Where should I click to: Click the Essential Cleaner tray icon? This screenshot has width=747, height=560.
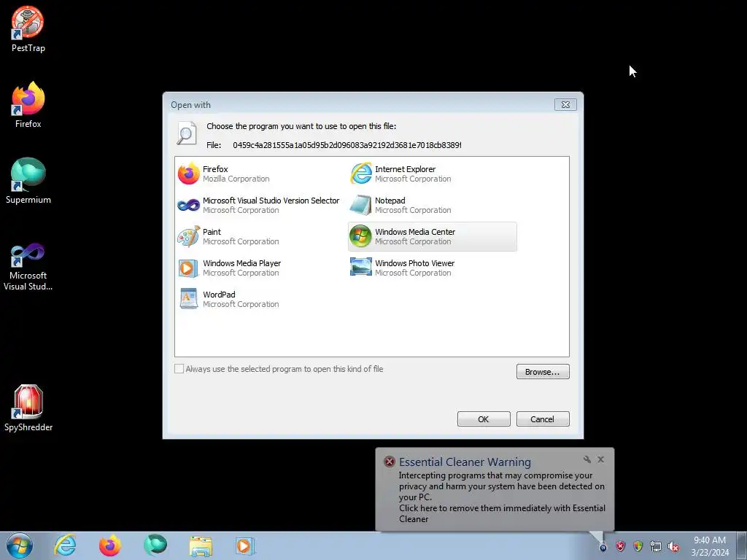pyautogui.click(x=603, y=547)
